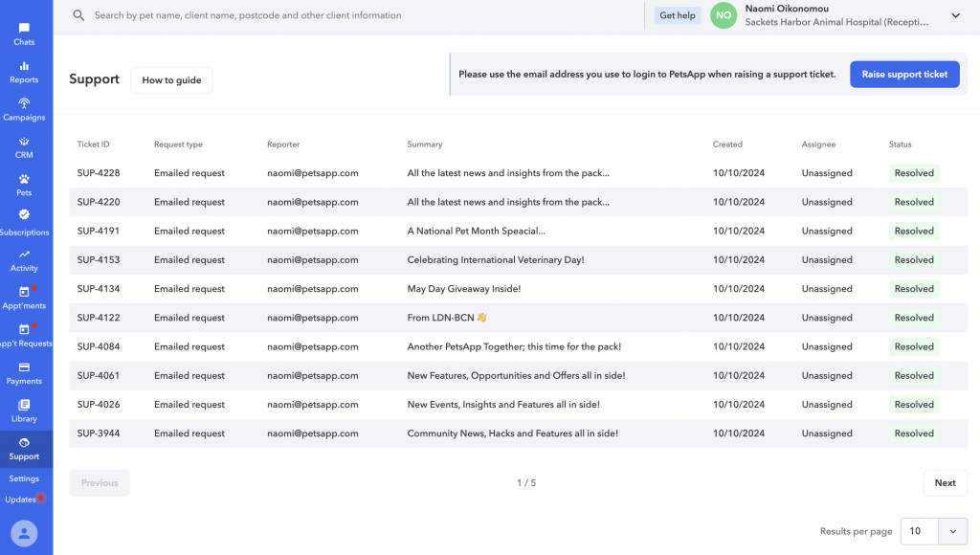Open the Library section
Viewport: 980px width, 555px height.
tap(24, 410)
